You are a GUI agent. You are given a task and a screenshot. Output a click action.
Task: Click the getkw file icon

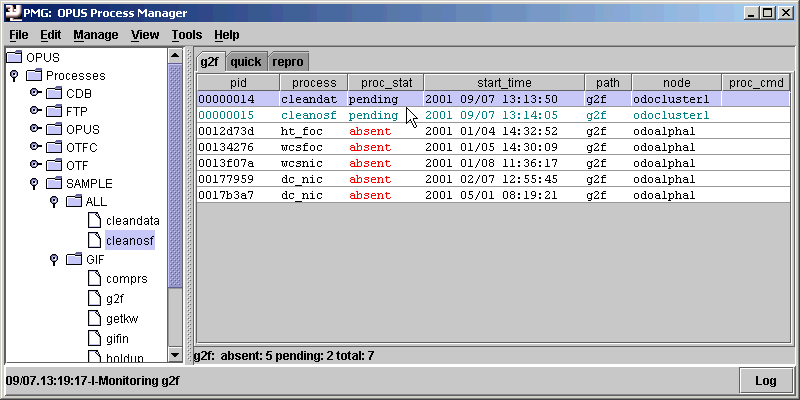pos(92,317)
